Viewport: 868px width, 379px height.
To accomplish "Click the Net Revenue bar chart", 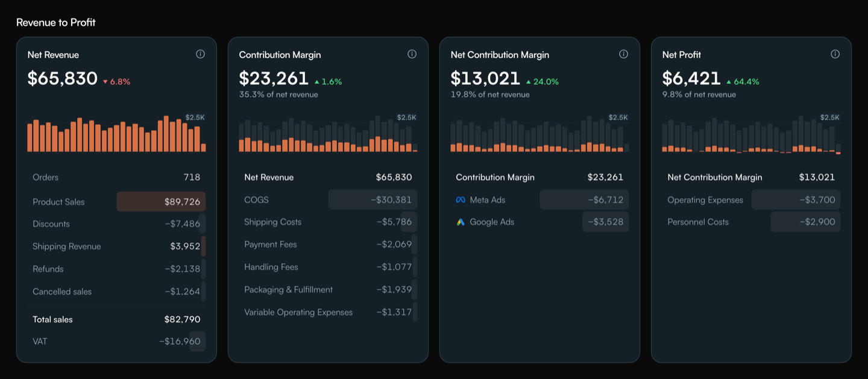I will pyautogui.click(x=116, y=134).
